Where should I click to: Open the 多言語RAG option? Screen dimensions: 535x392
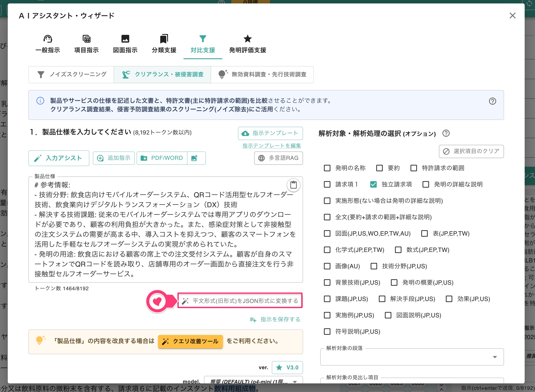click(278, 158)
